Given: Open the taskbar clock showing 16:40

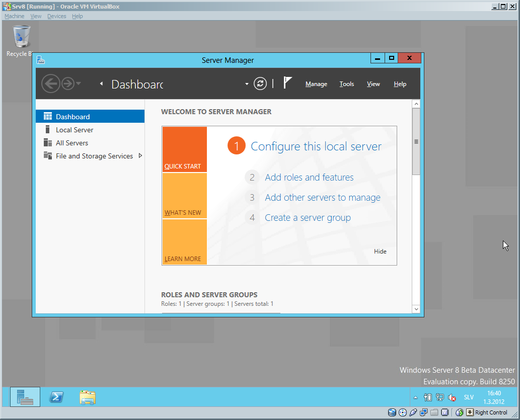Looking at the screenshot, I should pyautogui.click(x=494, y=397).
